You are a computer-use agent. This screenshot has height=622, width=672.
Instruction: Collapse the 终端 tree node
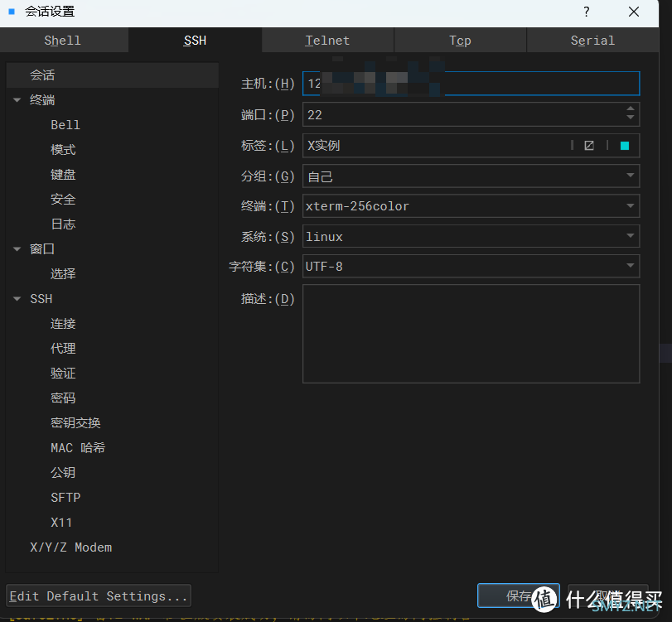(17, 100)
